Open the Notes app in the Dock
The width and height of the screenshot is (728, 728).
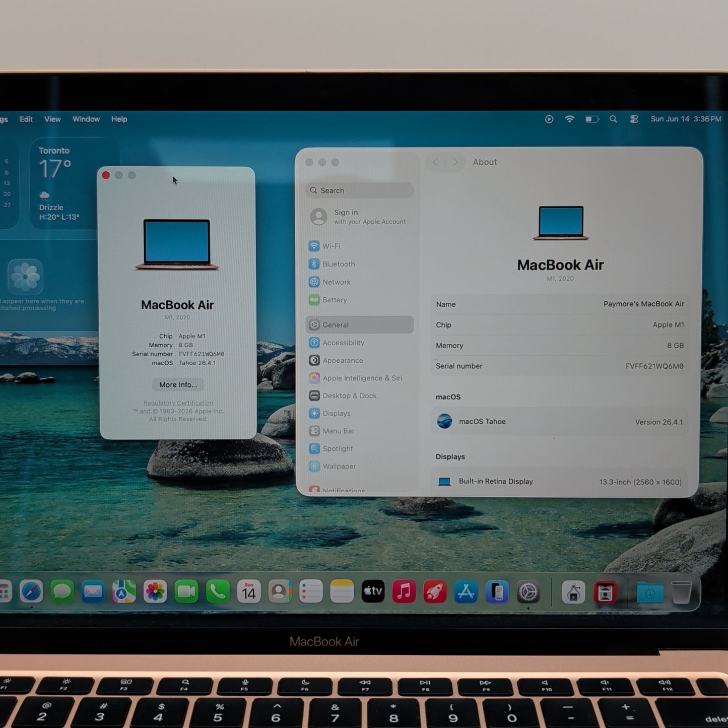pos(342,591)
